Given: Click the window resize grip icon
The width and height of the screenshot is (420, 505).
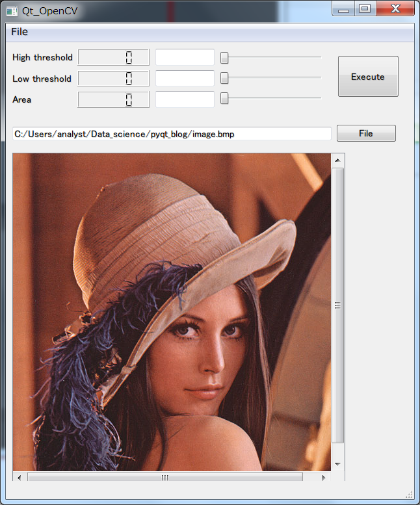Looking at the screenshot, I should pyautogui.click(x=410, y=495).
